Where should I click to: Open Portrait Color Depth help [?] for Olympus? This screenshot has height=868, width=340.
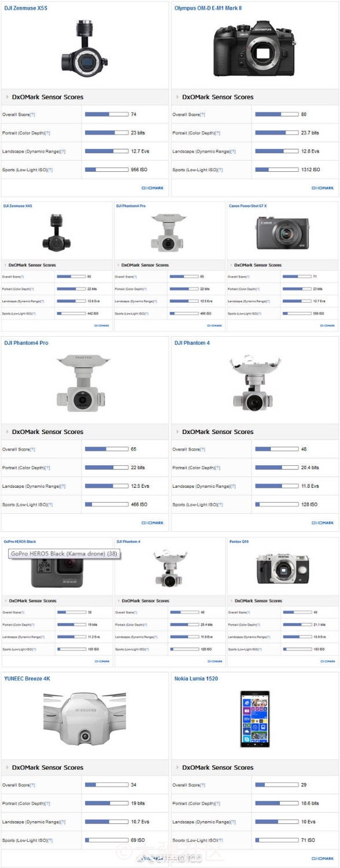217,133
